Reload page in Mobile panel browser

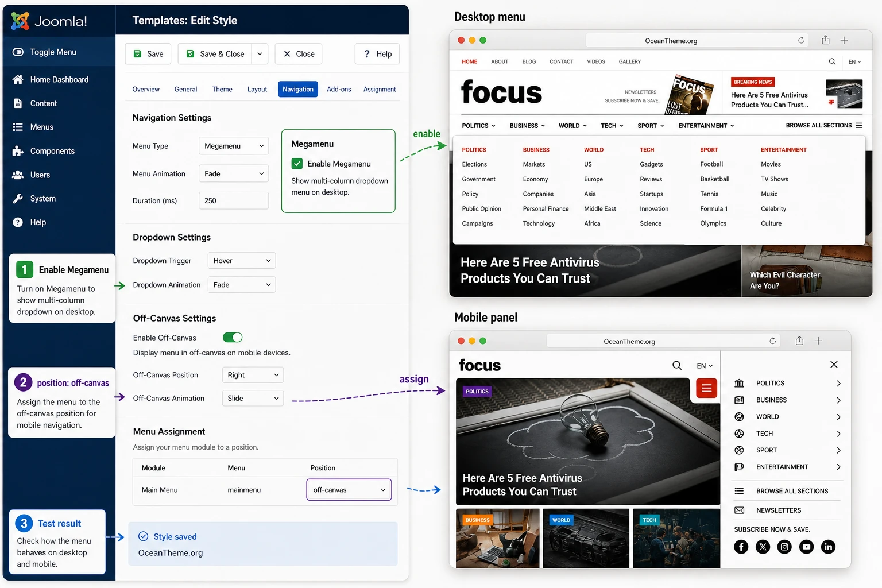[x=772, y=341]
